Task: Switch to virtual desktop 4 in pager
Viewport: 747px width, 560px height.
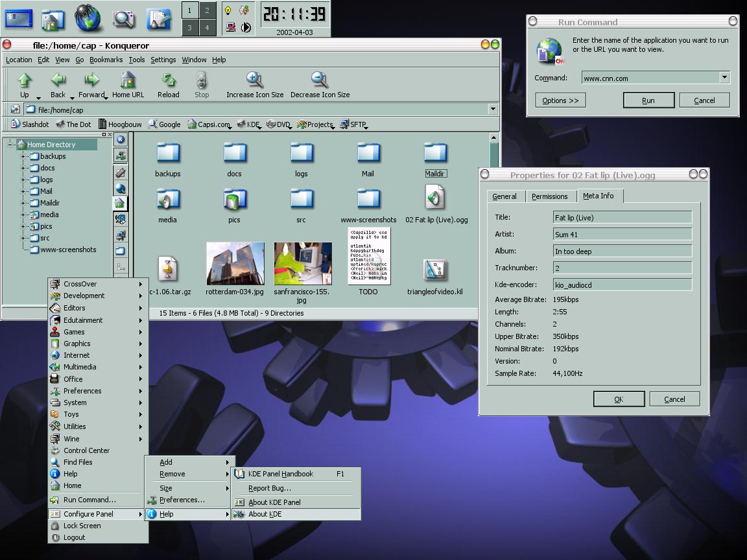Action: [x=207, y=28]
